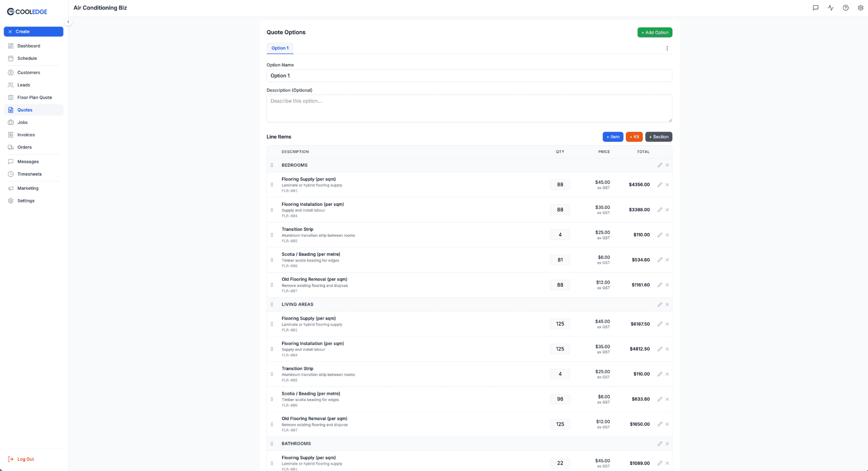
Task: Collapse the sidebar with the chevron arrow
Action: [x=68, y=21]
